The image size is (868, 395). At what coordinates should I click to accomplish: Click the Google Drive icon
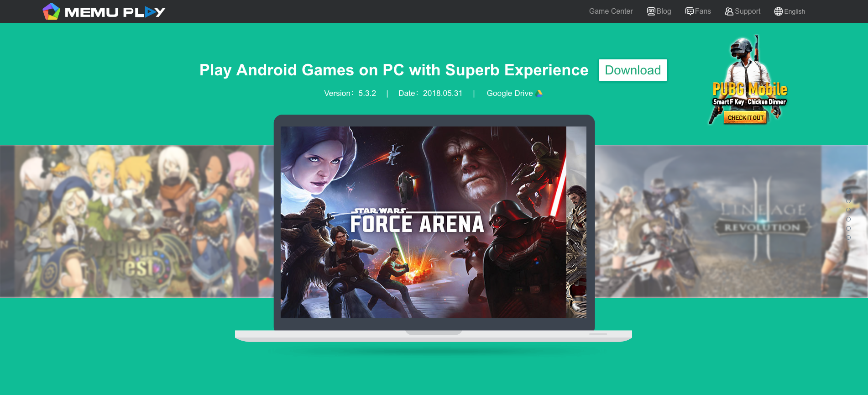coord(539,93)
